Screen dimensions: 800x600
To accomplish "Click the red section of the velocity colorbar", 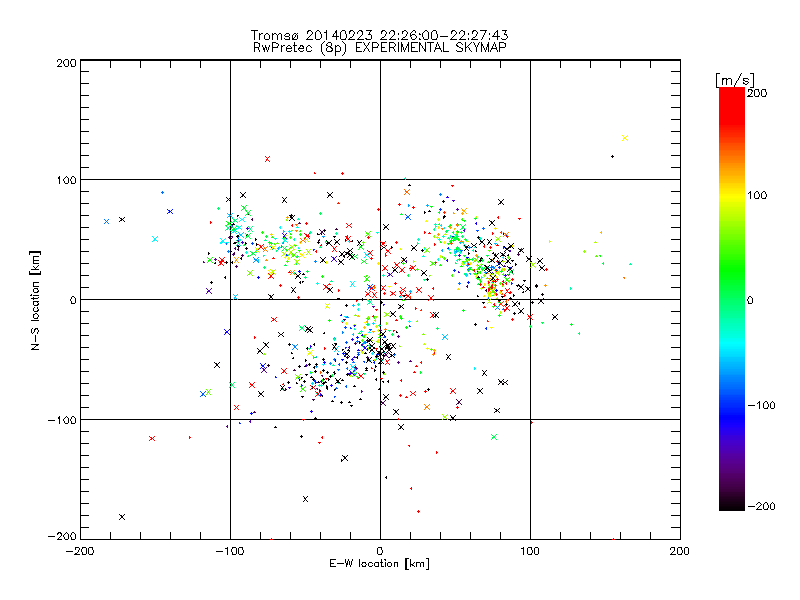I will click(732, 105).
